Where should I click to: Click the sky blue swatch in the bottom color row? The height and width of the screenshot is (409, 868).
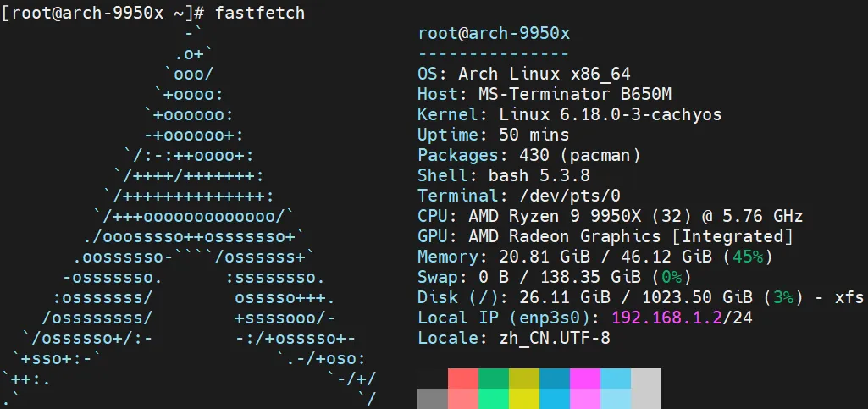point(555,399)
